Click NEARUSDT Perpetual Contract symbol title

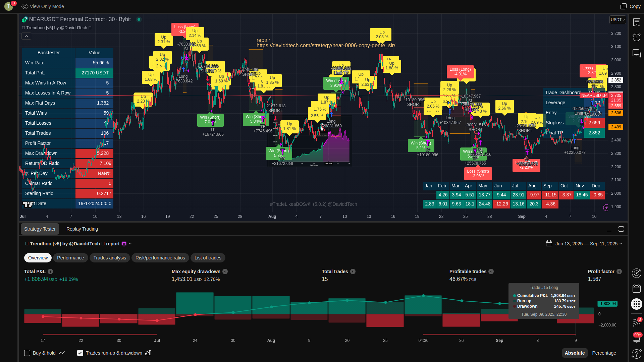point(80,19)
